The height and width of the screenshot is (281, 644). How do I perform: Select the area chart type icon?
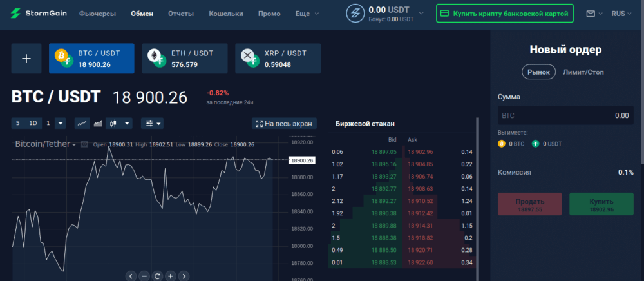pos(98,123)
